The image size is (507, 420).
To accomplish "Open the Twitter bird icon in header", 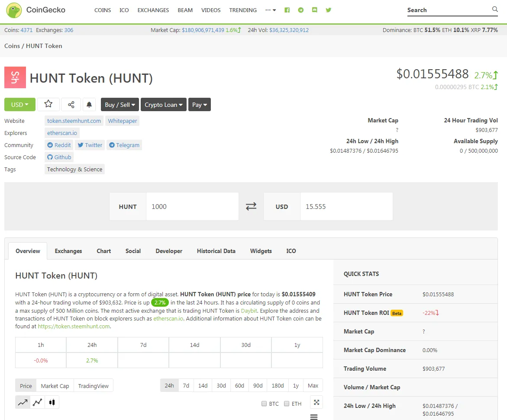I will [x=329, y=10].
